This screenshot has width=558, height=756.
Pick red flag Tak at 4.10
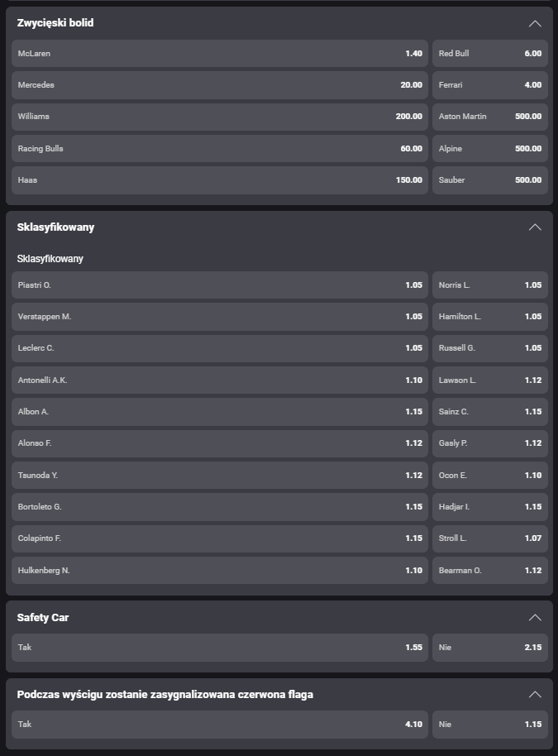(x=220, y=725)
